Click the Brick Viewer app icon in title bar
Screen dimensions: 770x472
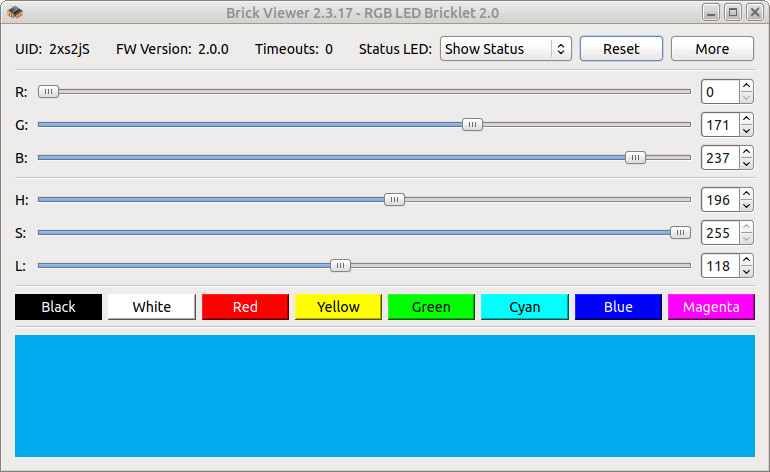(15, 13)
